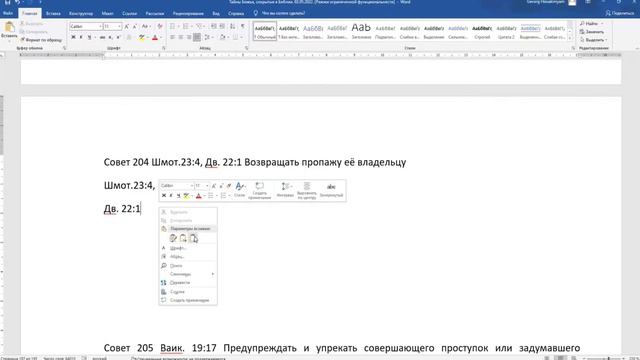Screen dimensions: 640x360
Task: Apply the Обычный style
Action: (265, 31)
